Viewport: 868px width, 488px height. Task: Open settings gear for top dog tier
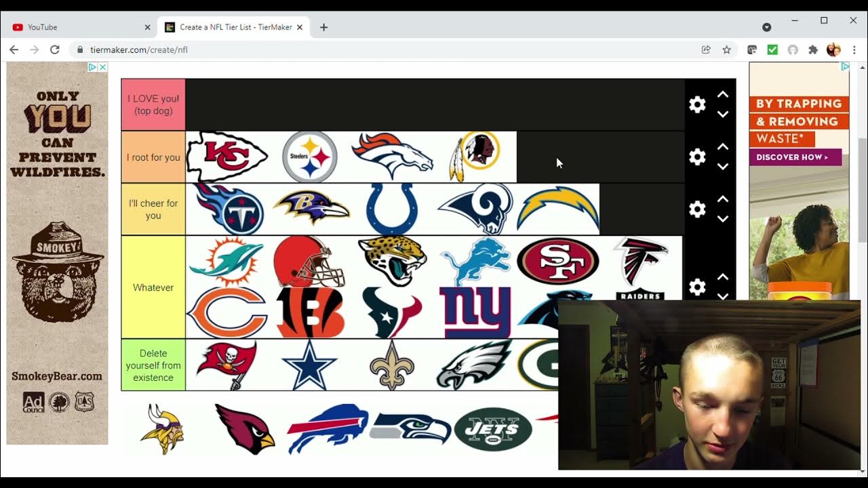(697, 104)
